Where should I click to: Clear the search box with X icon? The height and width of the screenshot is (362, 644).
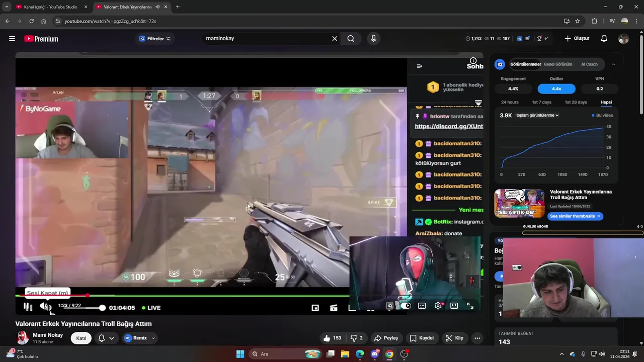pos(335,38)
